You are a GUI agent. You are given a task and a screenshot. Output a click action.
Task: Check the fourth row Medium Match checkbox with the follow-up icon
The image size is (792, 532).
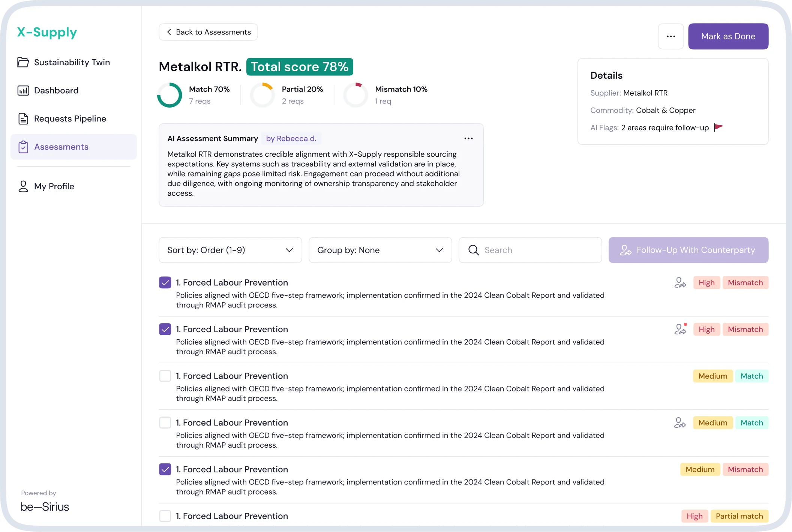click(165, 423)
